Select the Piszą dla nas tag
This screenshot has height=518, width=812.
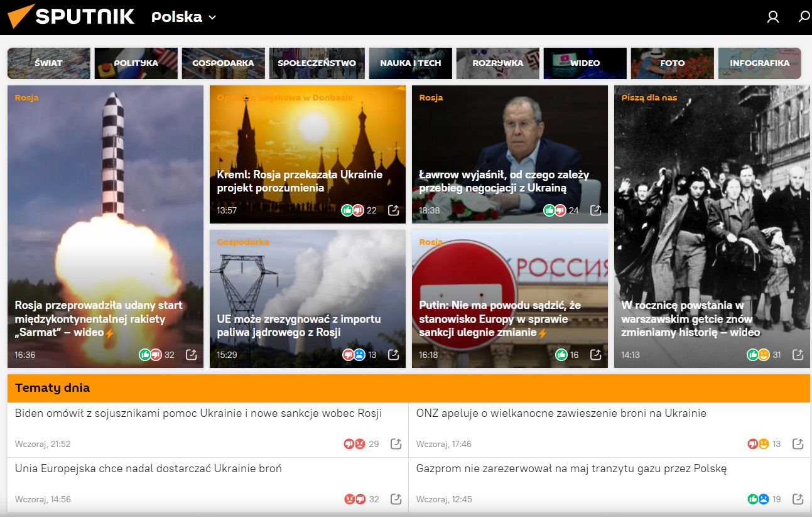click(649, 97)
